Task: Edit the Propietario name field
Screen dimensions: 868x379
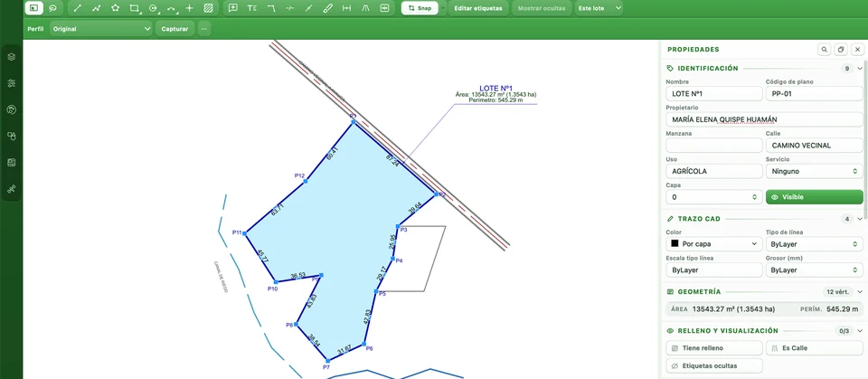Action: 764,119
